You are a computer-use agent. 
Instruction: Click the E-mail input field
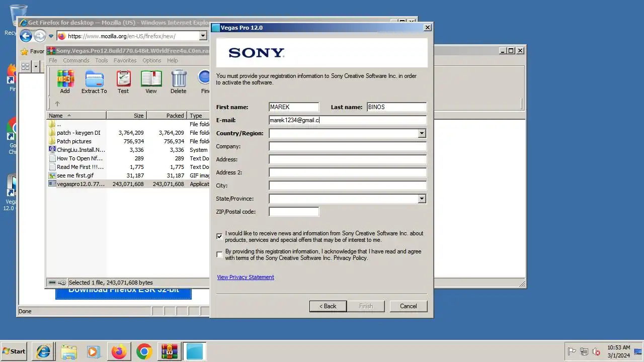(348, 120)
